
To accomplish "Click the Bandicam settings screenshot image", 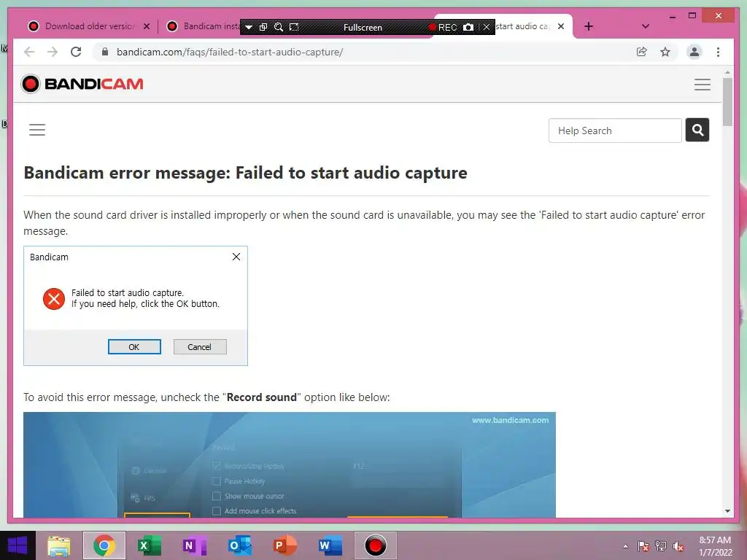I will click(x=290, y=464).
